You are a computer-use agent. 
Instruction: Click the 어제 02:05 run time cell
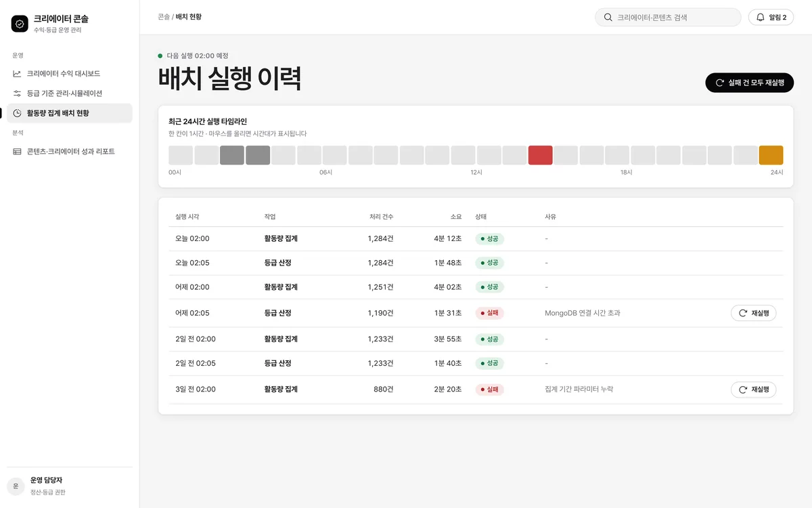click(192, 313)
